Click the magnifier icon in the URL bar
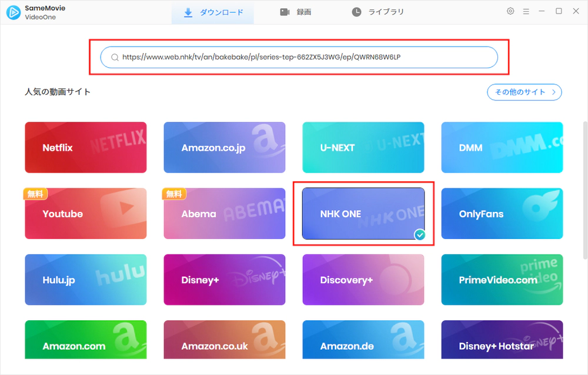The width and height of the screenshot is (588, 375). point(114,57)
